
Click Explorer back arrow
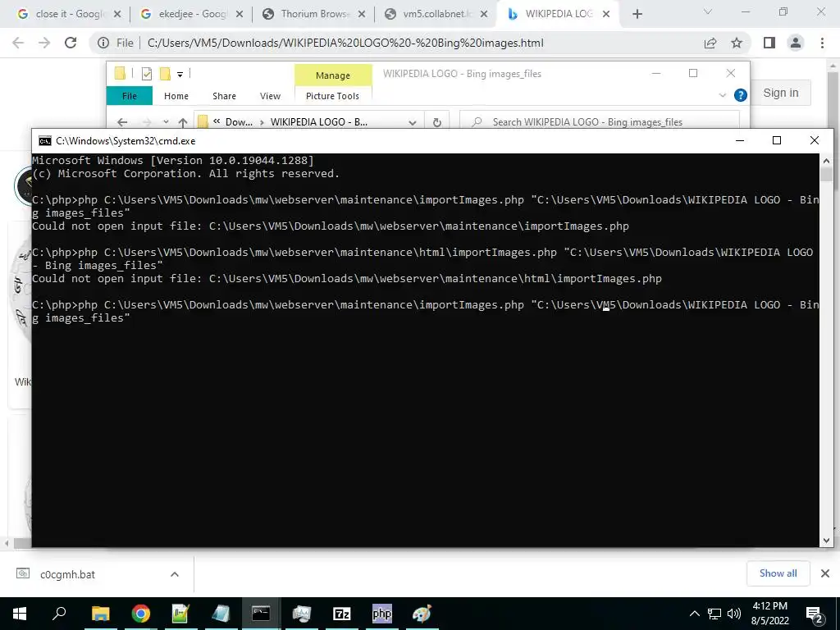[x=122, y=122]
